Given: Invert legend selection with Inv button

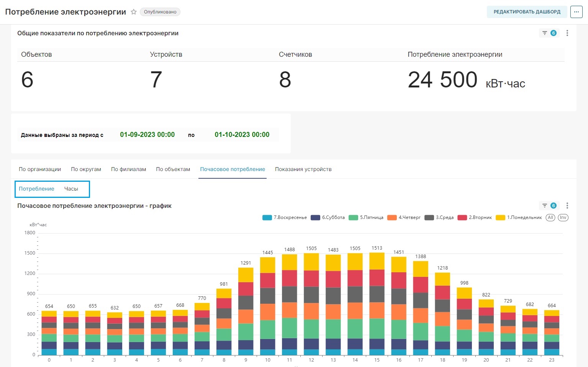Looking at the screenshot, I should point(563,217).
